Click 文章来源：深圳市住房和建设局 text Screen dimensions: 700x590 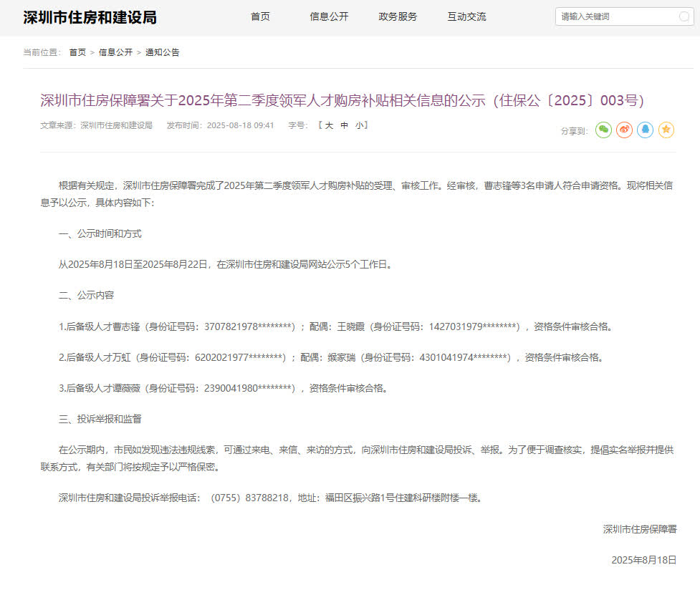tap(97, 125)
